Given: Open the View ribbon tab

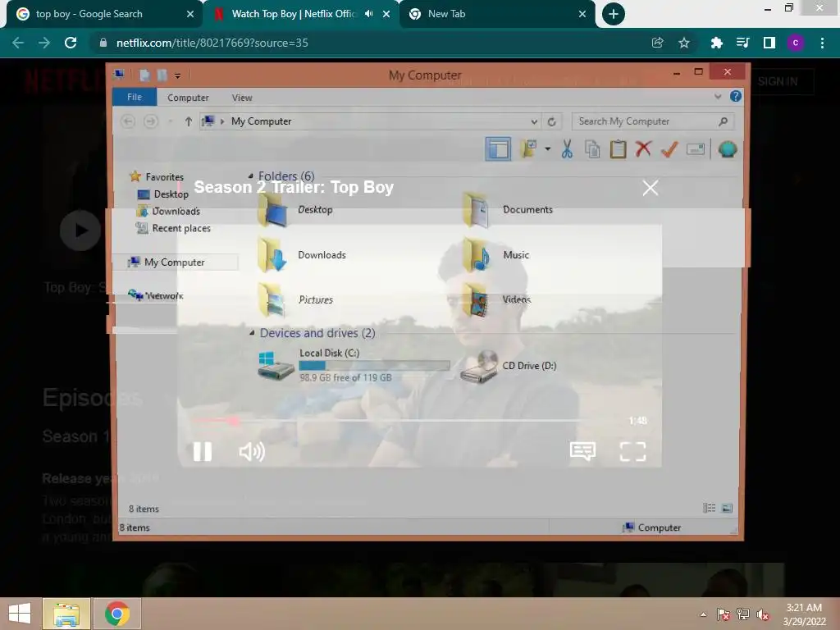Looking at the screenshot, I should tap(242, 98).
